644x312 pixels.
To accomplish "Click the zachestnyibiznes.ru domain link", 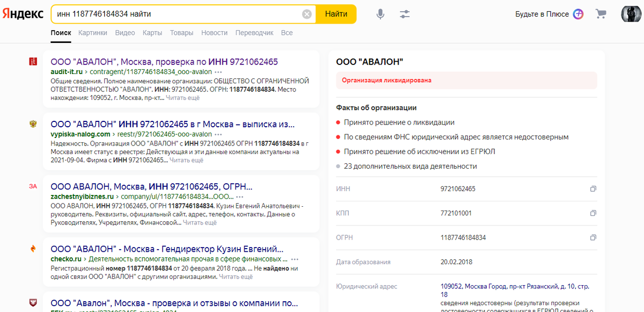I will [x=82, y=197].
